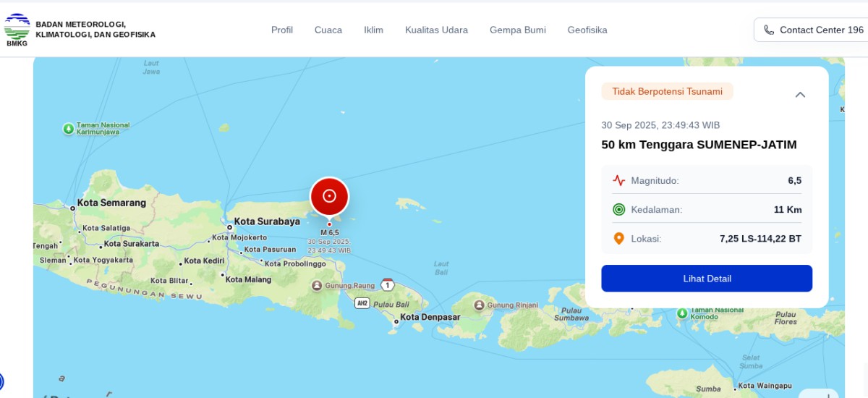Open the Cuaca menu
The height and width of the screenshot is (398, 868).
[328, 30]
